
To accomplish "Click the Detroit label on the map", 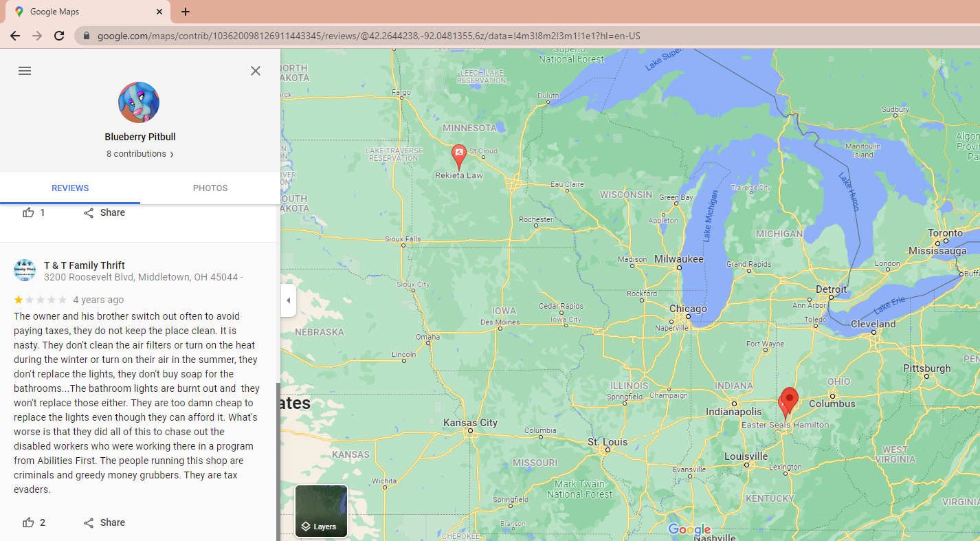I will tap(832, 289).
